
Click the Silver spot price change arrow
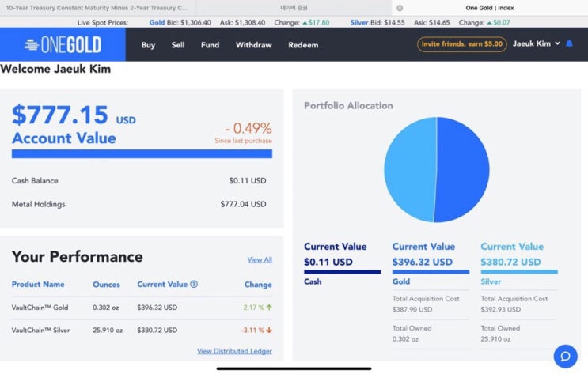pos(489,23)
